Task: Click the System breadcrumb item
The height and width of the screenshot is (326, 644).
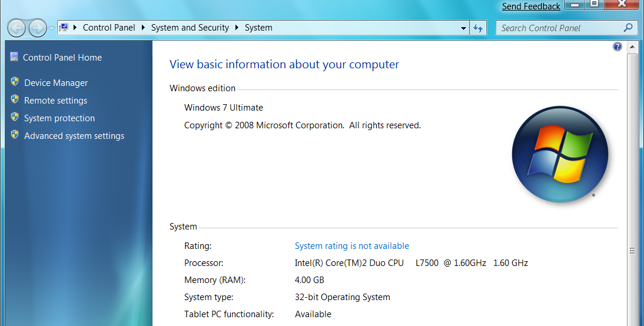Action: point(258,28)
